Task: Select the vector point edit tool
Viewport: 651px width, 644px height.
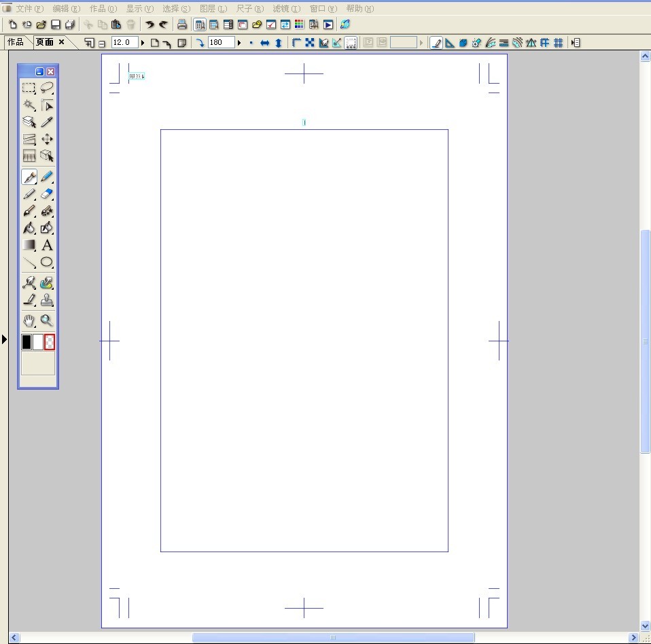Action: click(29, 283)
